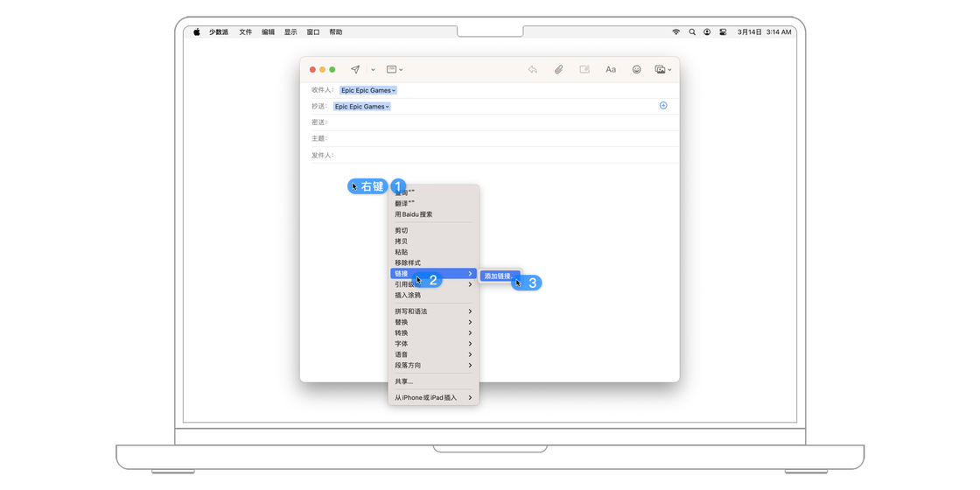980x490 pixels.
Task: Open the 编辑 menu in the menu bar
Action: (x=268, y=31)
